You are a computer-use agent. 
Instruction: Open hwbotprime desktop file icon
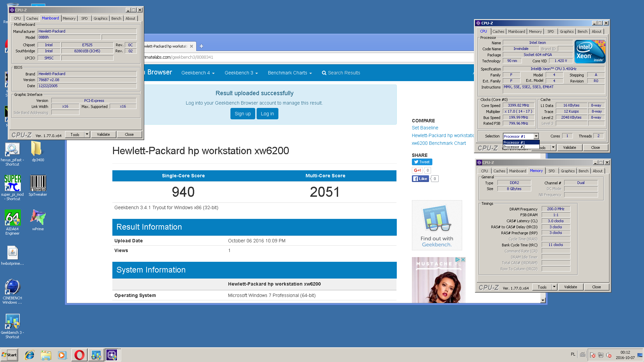[12, 255]
